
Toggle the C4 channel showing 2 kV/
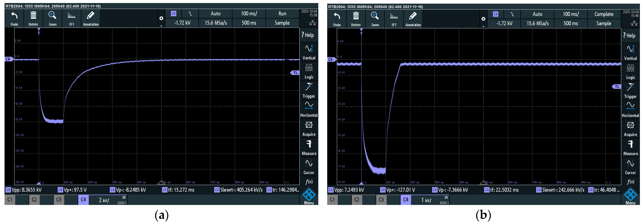coord(84,199)
